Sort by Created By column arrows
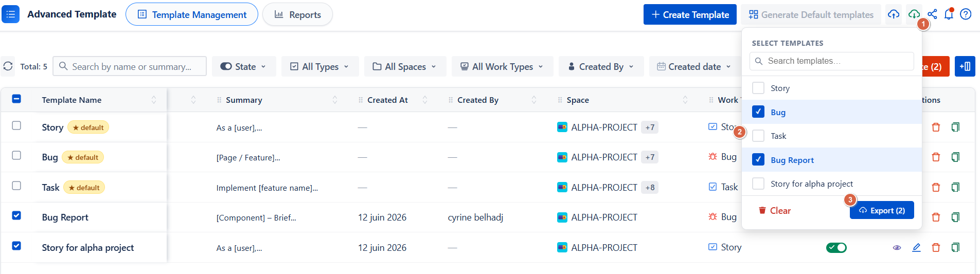This screenshot has height=274, width=980. pos(534,100)
